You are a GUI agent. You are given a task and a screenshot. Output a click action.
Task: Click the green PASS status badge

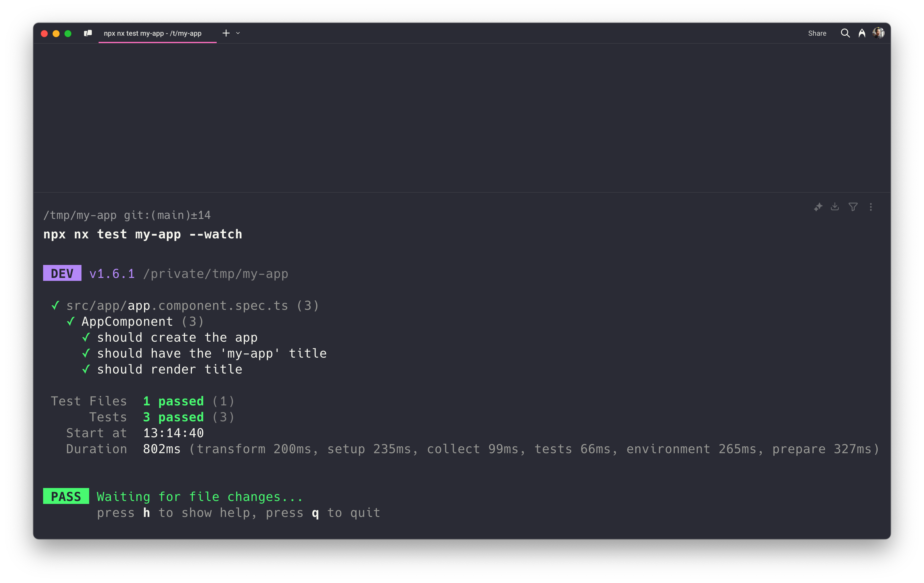coord(66,496)
